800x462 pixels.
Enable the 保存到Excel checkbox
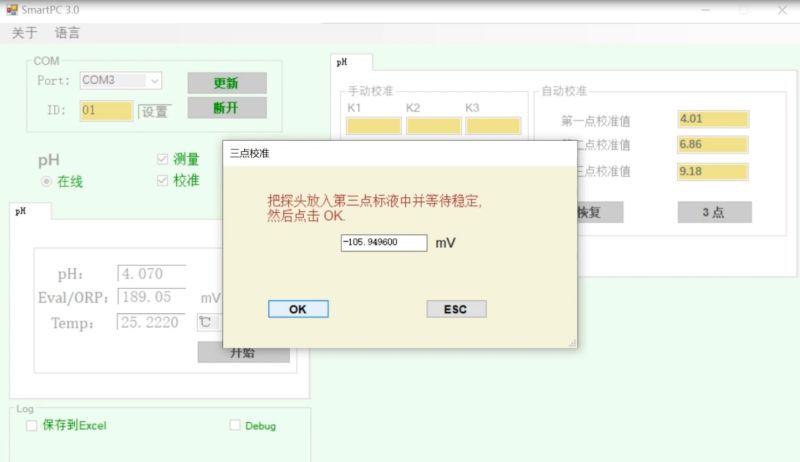click(32, 425)
